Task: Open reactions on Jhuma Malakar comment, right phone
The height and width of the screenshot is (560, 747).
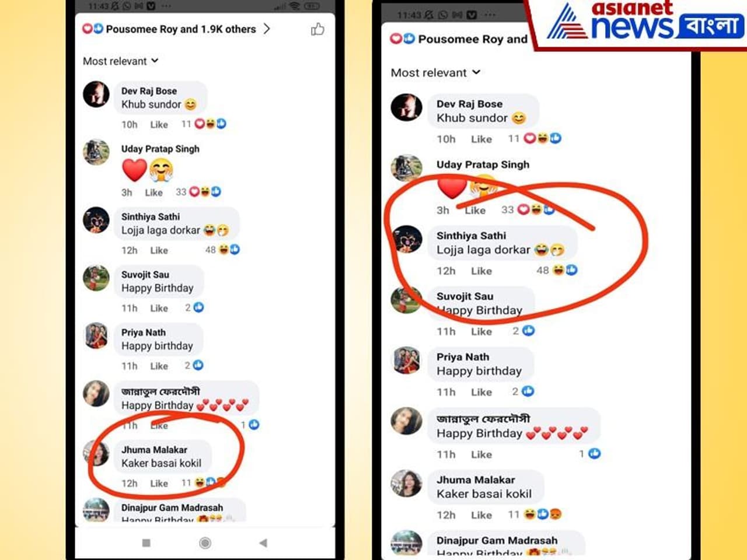Action: [x=543, y=514]
